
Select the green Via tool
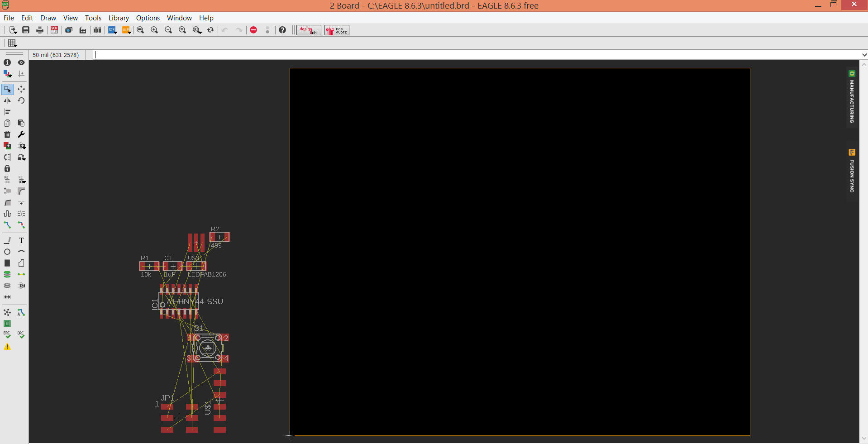pos(7,274)
